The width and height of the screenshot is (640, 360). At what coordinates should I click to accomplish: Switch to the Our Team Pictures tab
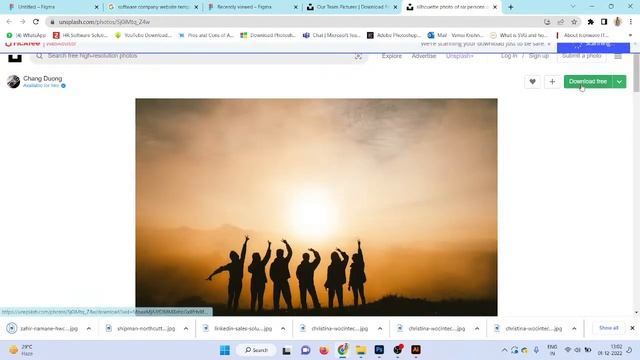352,7
